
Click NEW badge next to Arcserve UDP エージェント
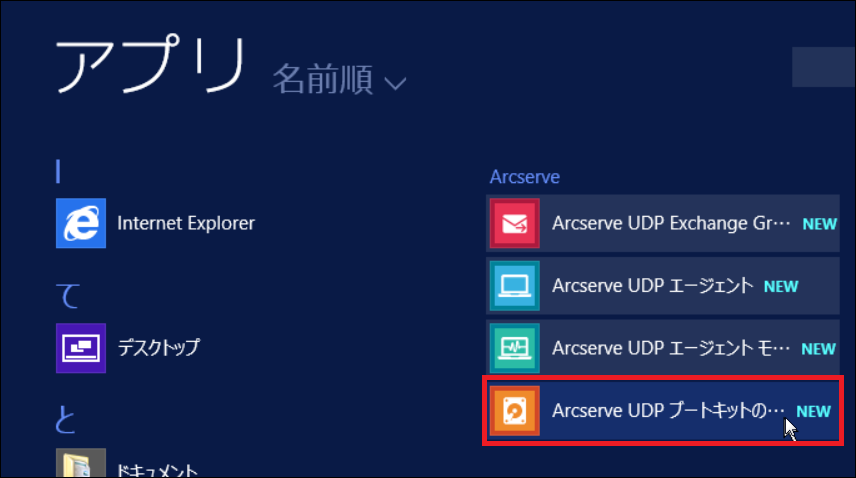click(781, 286)
